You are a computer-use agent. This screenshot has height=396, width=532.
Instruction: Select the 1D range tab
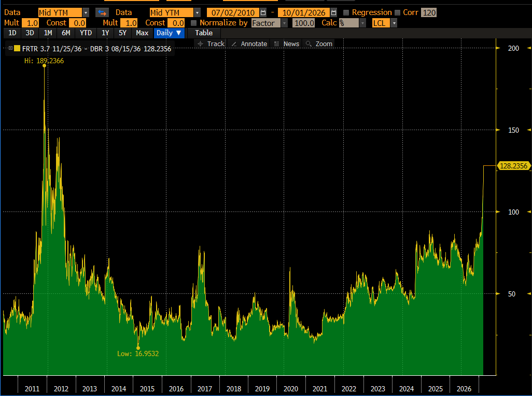tap(12, 33)
